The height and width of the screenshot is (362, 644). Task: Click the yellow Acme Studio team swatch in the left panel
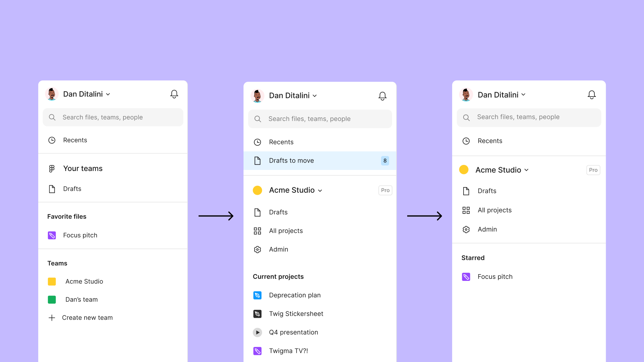coord(52,282)
